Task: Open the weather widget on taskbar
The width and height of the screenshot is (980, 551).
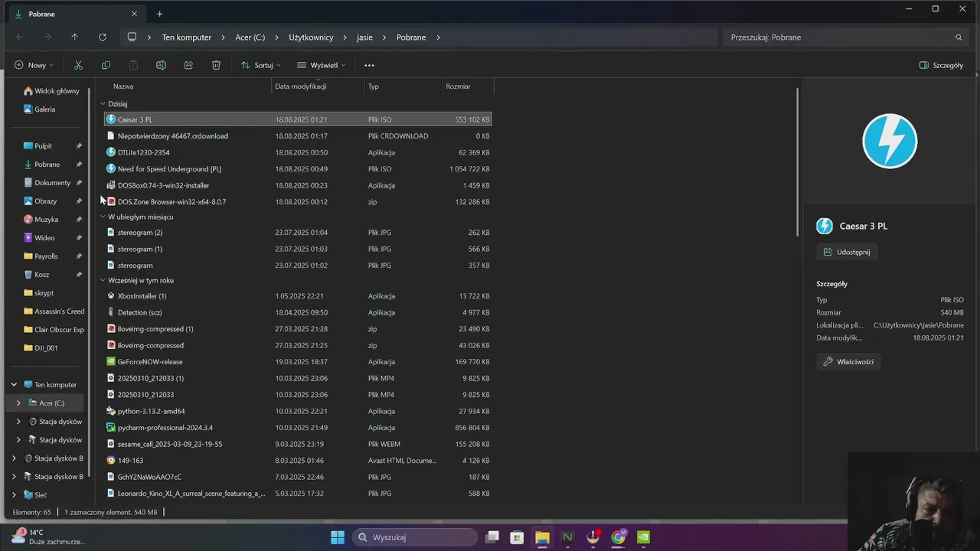Action: (48, 536)
